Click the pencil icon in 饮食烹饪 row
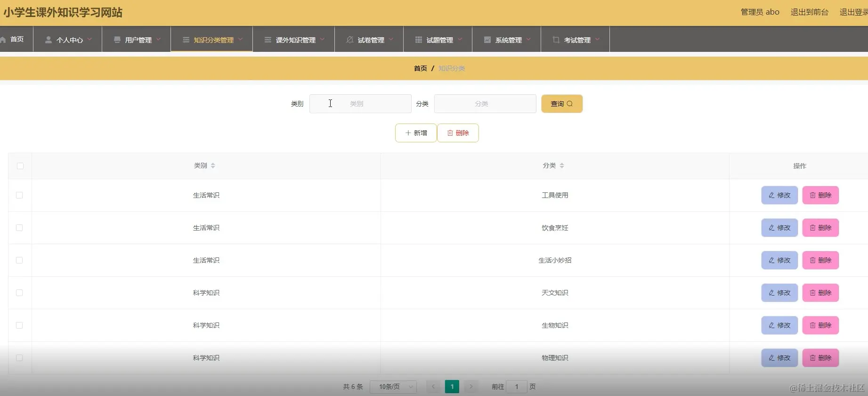The image size is (868, 396). [x=771, y=228]
